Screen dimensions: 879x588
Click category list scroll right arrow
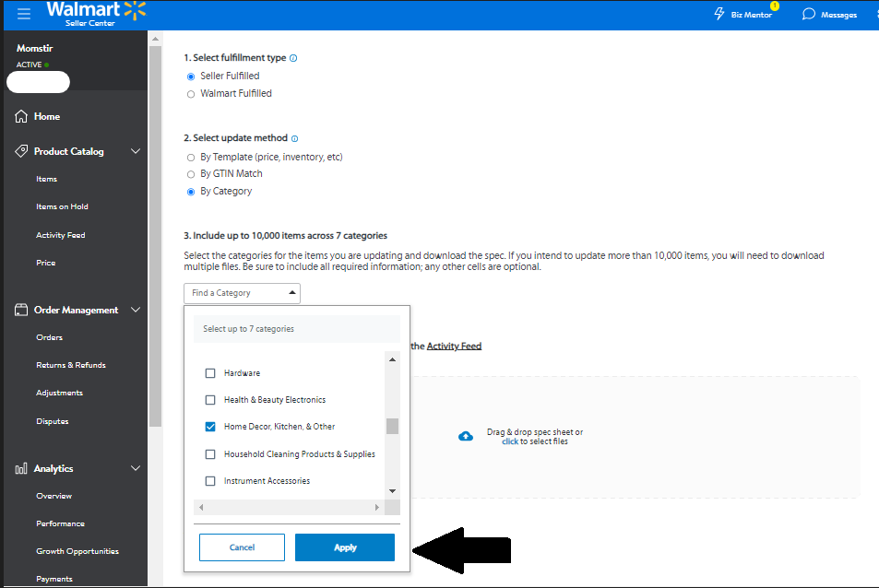[x=377, y=508]
